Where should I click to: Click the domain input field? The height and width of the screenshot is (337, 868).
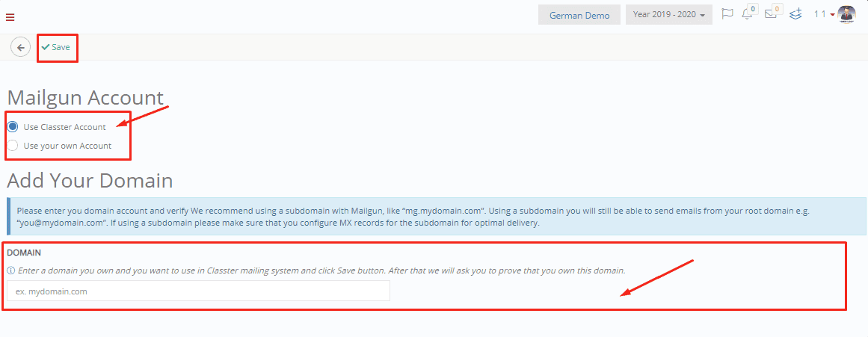(x=199, y=291)
